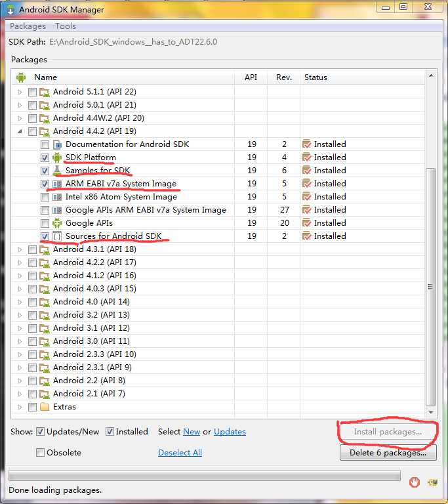Expand the Extras node
Viewport: 448px width, 504px height.
20,408
